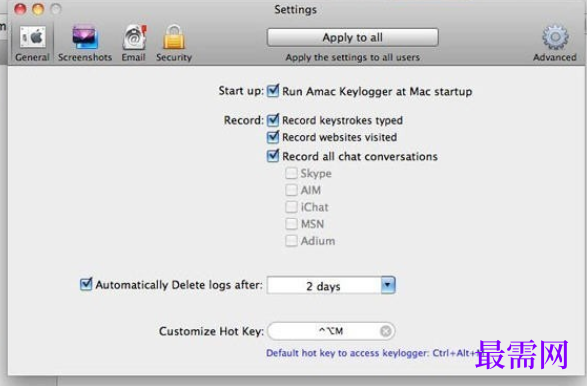Viewport: 587px width, 386px height.
Task: Check the MSN chat option
Action: click(291, 224)
